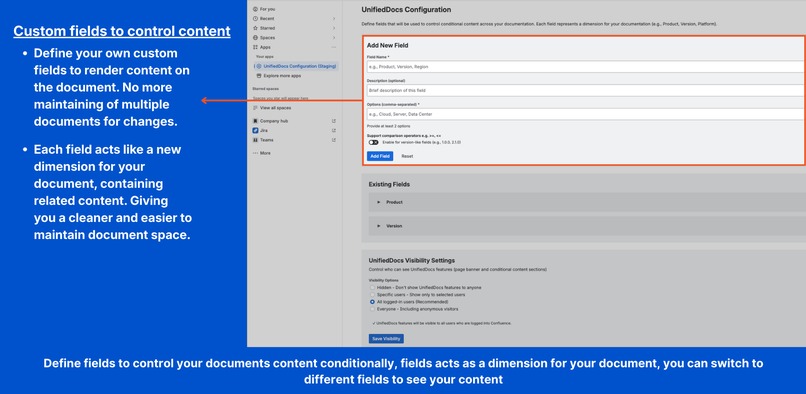Open Jira external link icon
Image resolution: width=806 pixels, height=394 pixels.
pyautogui.click(x=334, y=131)
